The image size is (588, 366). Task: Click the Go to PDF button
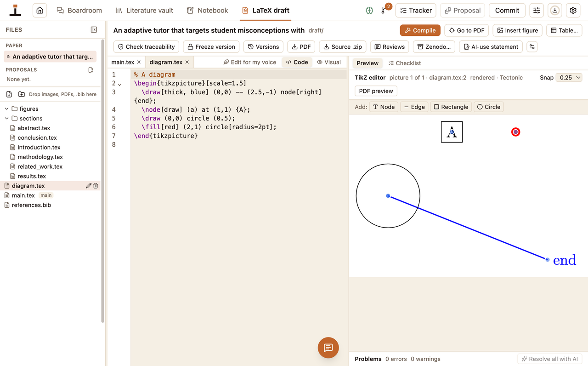(x=466, y=30)
